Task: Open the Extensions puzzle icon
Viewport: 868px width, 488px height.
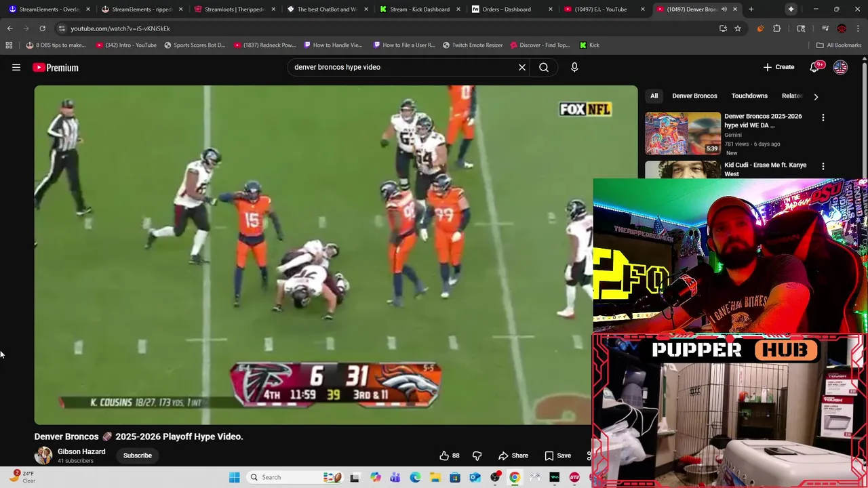Action: 777,28
